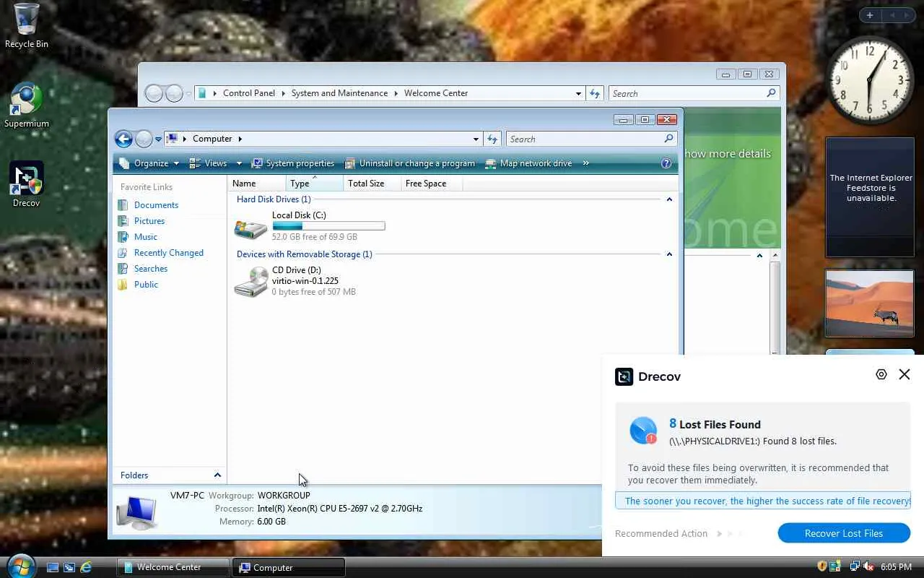Screen dimensions: 924x578
Task: Click System and Maintenance breadcrumb
Action: [340, 93]
